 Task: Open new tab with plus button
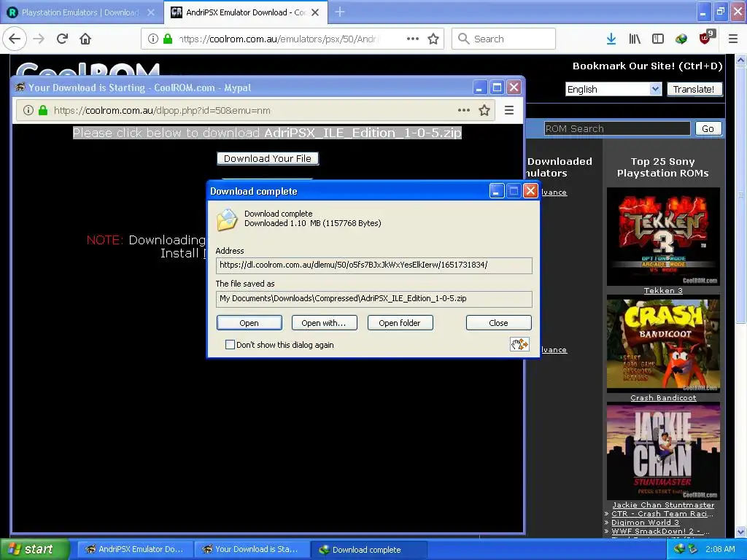pyautogui.click(x=340, y=12)
